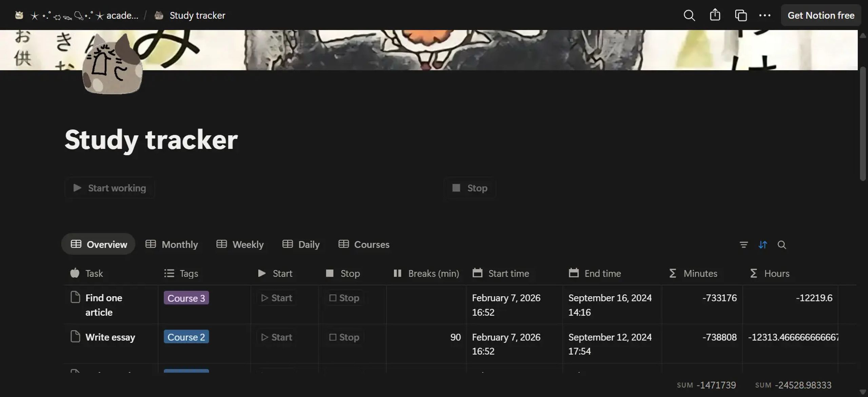Click the February 7, 2026 start time for Write essay
This screenshot has height=397, width=868.
[x=506, y=344]
